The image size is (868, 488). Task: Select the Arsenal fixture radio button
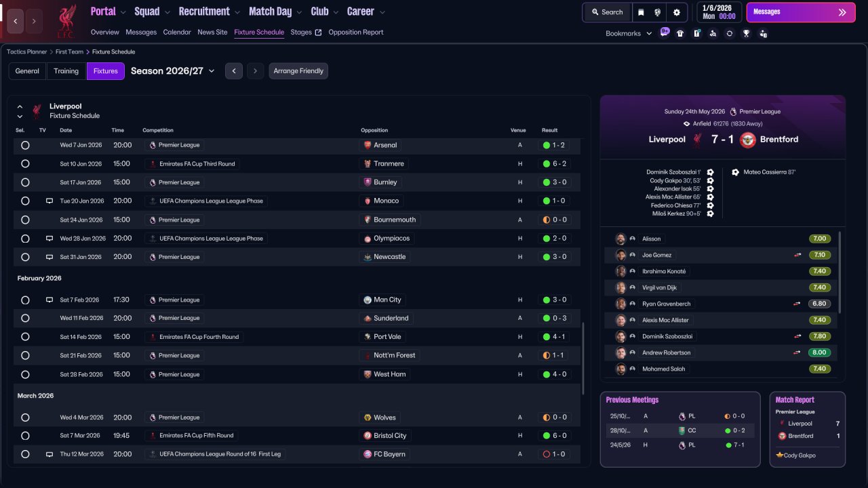point(25,145)
